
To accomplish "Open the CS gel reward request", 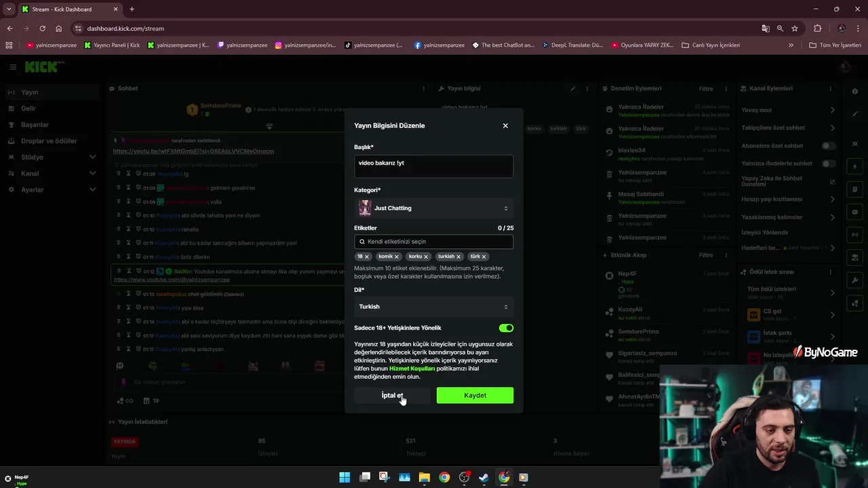I will pyautogui.click(x=789, y=314).
